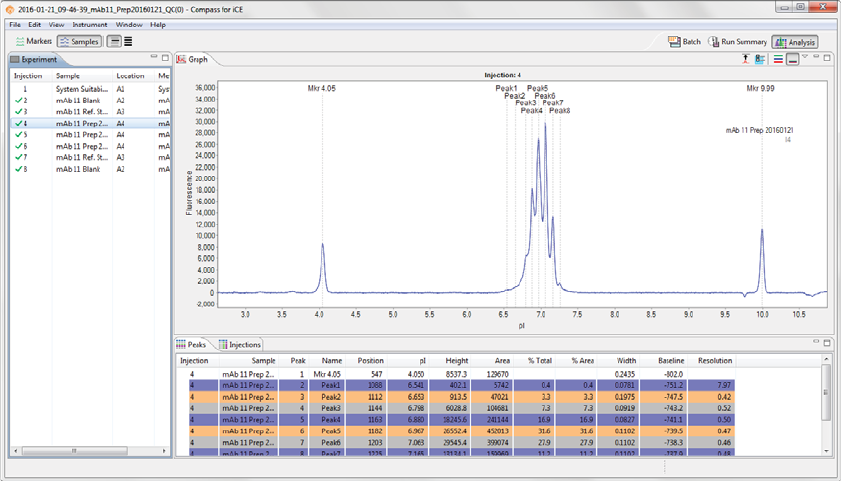Open the Run Summary screen
This screenshot has width=841, height=481.
[738, 42]
